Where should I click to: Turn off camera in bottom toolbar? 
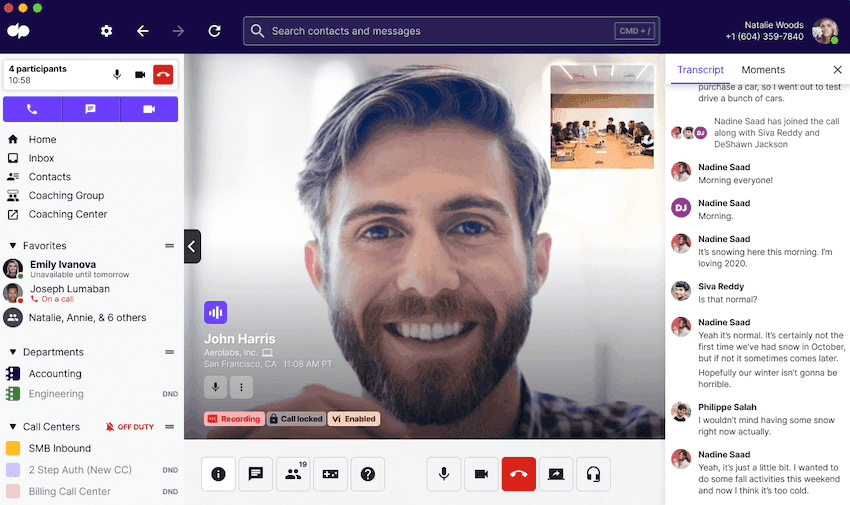(481, 474)
